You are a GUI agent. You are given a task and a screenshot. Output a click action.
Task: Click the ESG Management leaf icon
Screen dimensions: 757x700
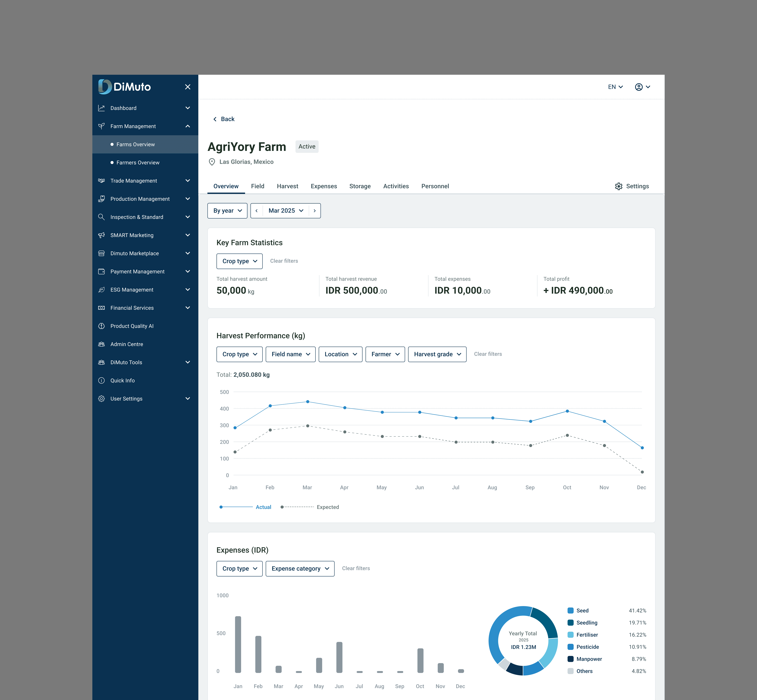101,290
